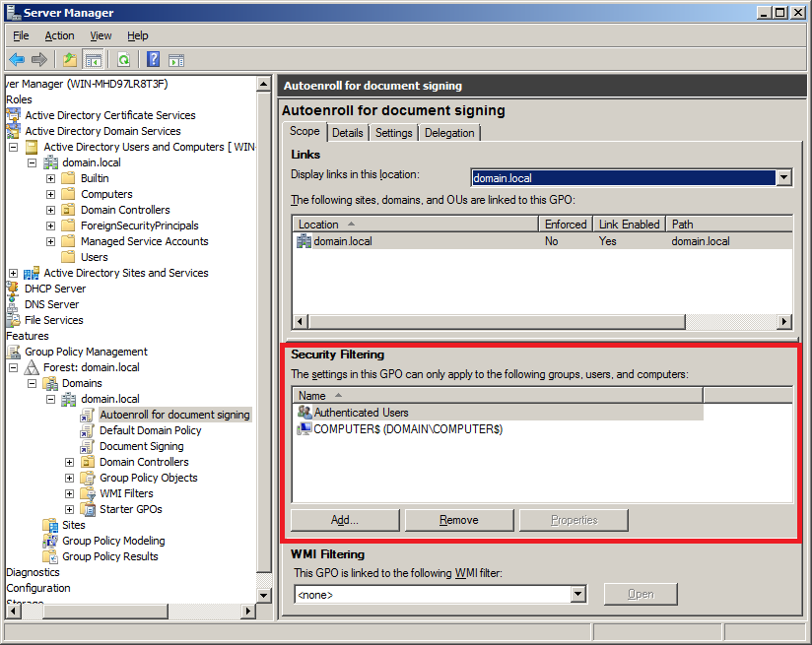812x645 pixels.
Task: Expand the ForeignSecurityPrincipals folder
Action: pos(51,226)
